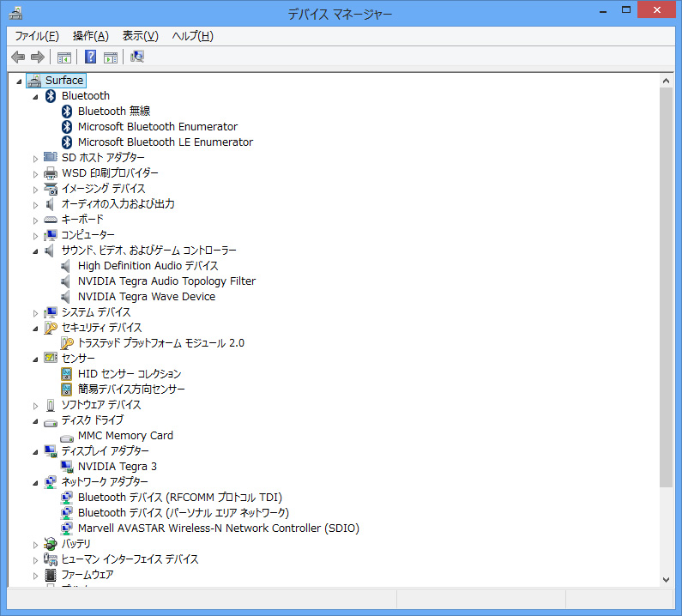The image size is (682, 616).
Task: Click the Back arrow toolbar icon
Action: (18, 57)
